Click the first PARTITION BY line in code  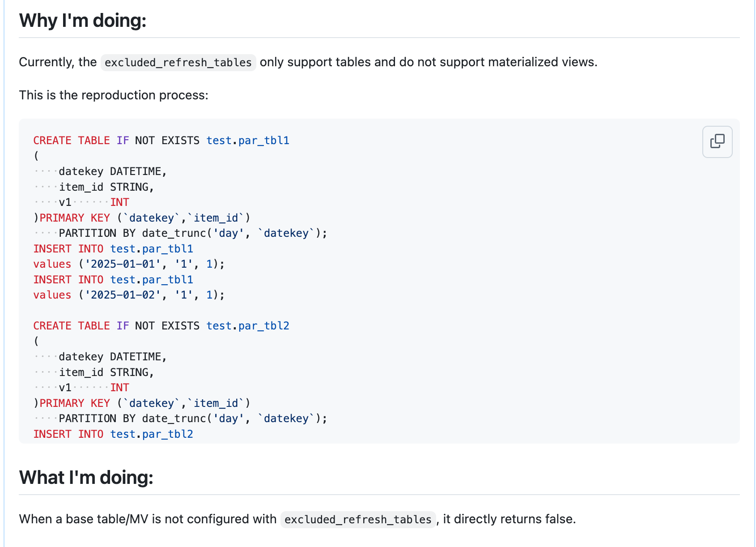coord(192,233)
